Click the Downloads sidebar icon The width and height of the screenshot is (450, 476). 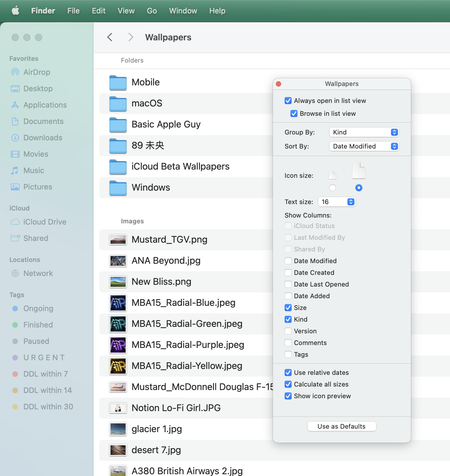[15, 138]
